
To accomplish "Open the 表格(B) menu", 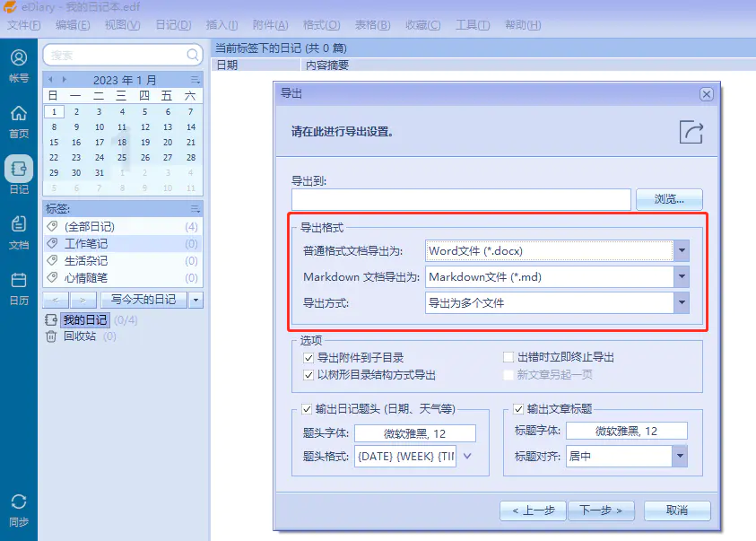I will click(x=372, y=25).
